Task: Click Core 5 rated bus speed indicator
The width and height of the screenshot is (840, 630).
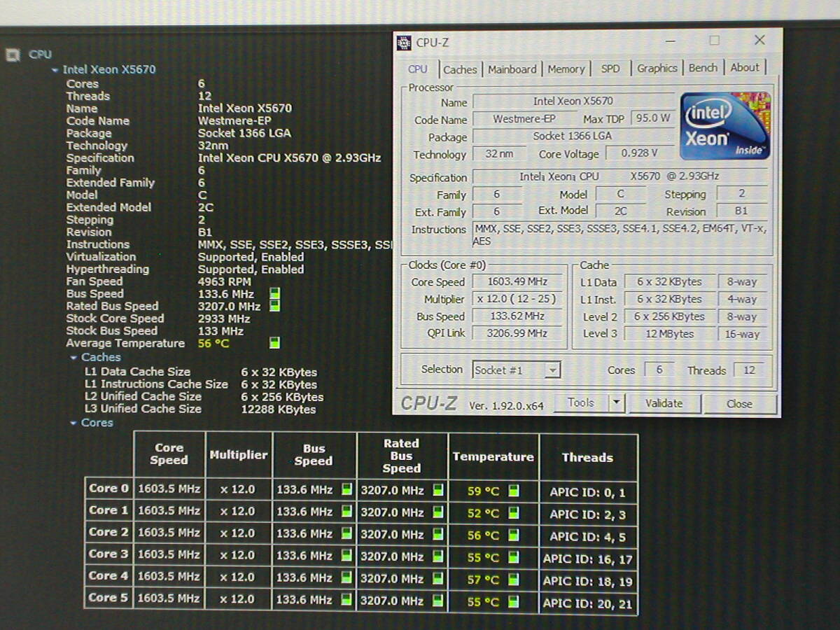Action: pos(438,601)
